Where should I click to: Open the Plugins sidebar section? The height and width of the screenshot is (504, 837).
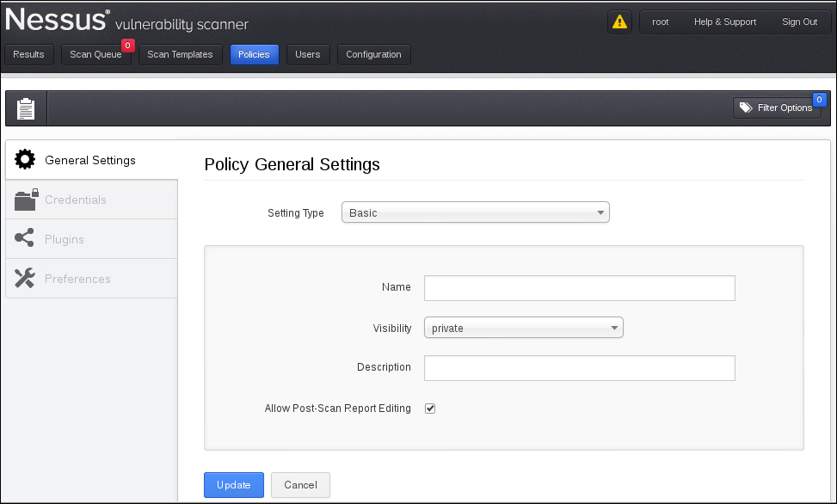click(91, 239)
